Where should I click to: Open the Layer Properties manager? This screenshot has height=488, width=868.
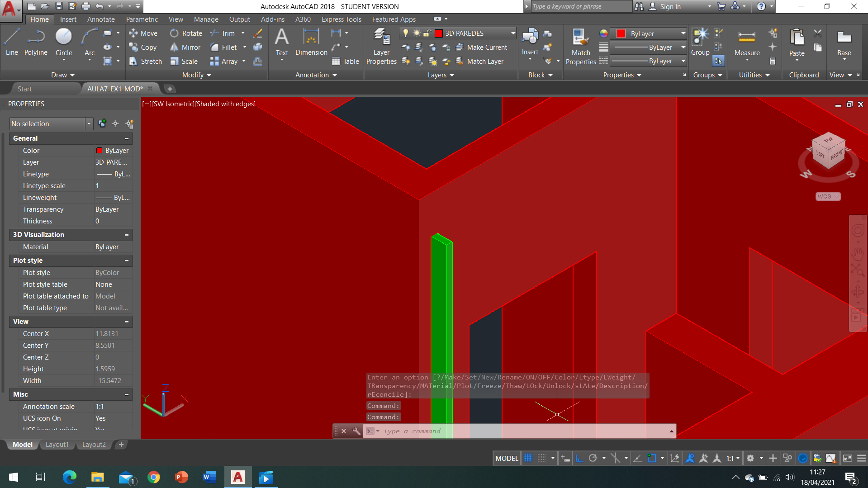pos(381,47)
